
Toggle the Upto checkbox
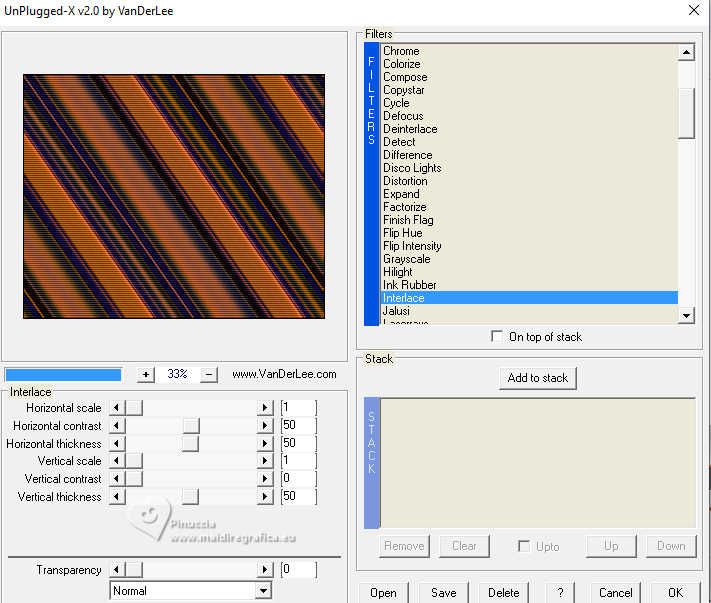pos(524,546)
